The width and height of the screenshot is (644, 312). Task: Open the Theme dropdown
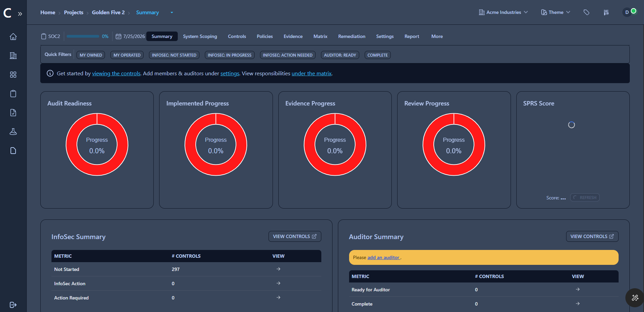click(556, 12)
